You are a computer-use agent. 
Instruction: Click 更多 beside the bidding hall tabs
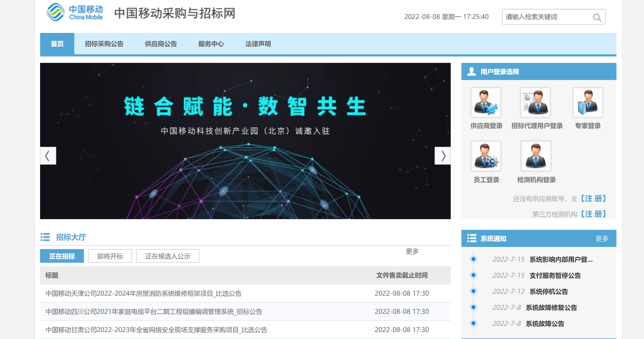click(x=412, y=251)
